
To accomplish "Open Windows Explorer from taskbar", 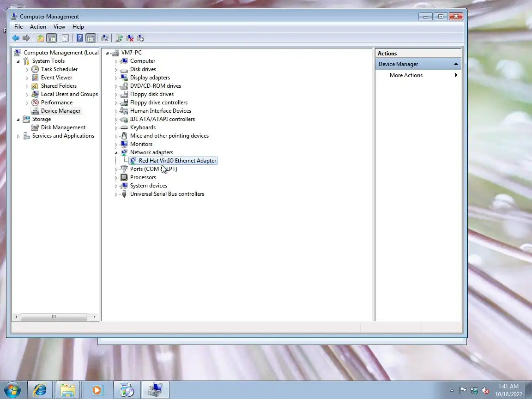I will tap(68, 390).
